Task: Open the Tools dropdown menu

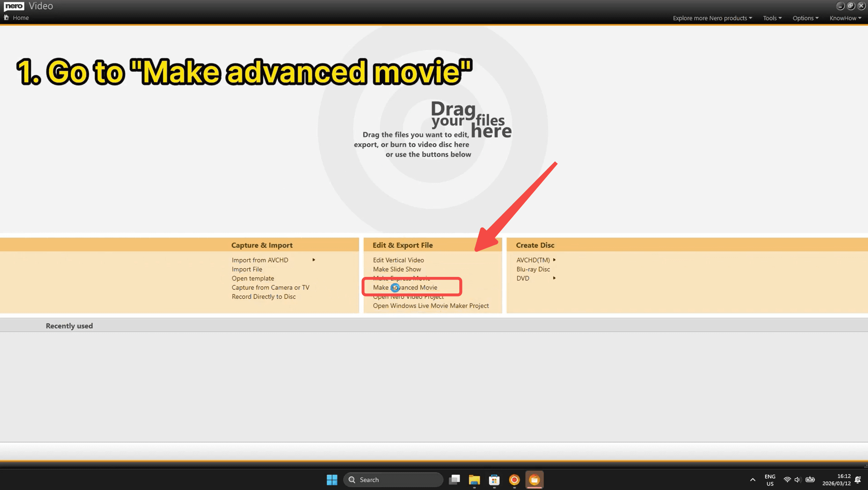Action: [772, 18]
